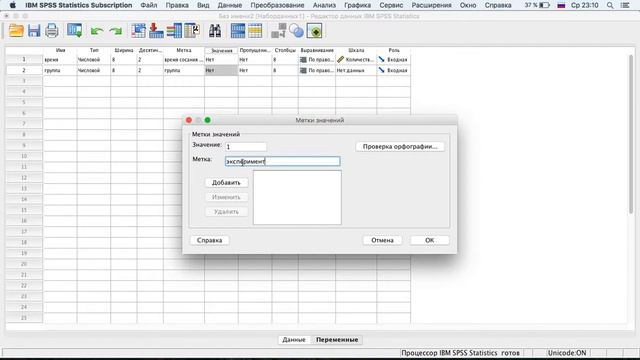Recall recently used dialogs icon
The image size is (640, 360).
[x=75, y=31]
